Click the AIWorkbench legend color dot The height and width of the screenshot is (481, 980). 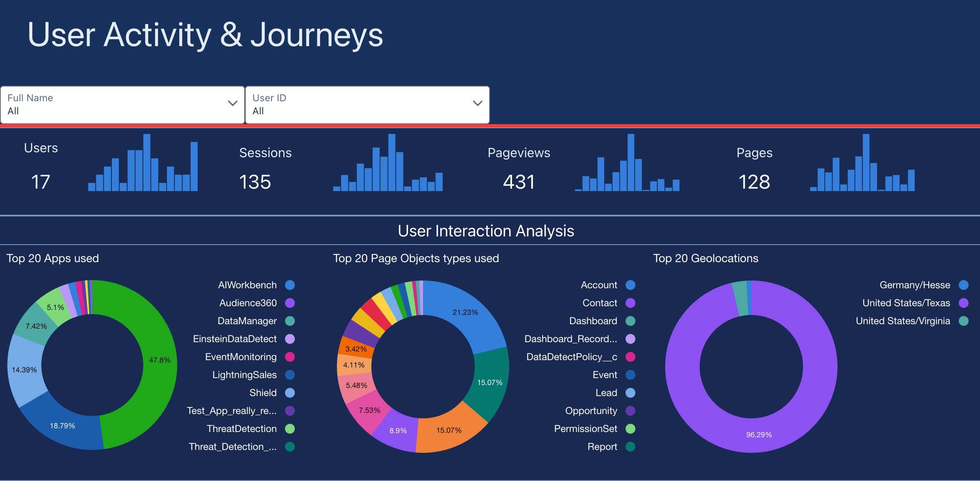click(x=290, y=285)
